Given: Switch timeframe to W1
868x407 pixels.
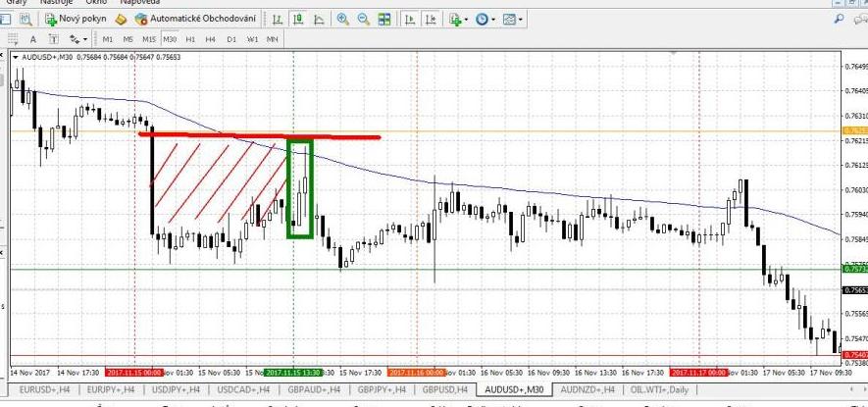Looking at the screenshot, I should tap(252, 39).
